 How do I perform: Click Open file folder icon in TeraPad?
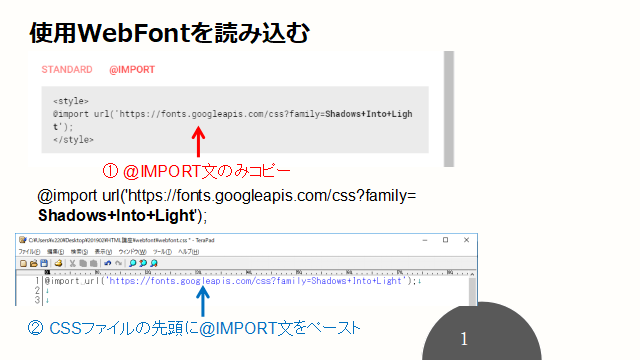(33, 263)
